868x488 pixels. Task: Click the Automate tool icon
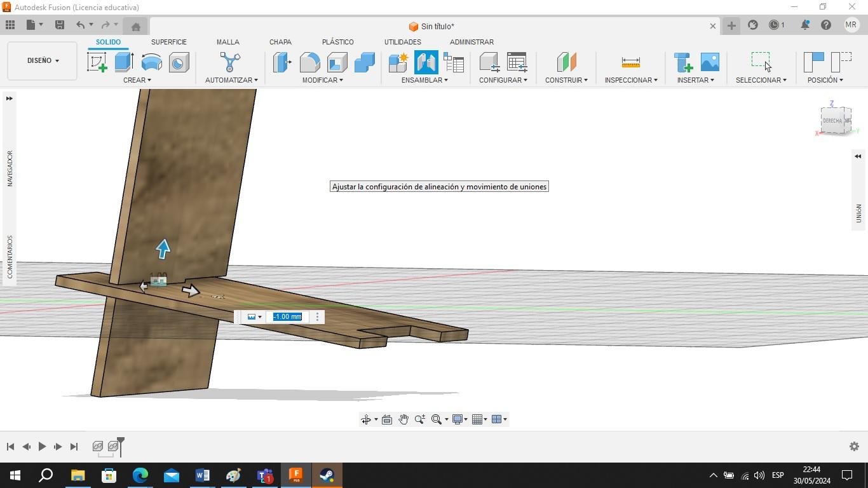coord(230,62)
